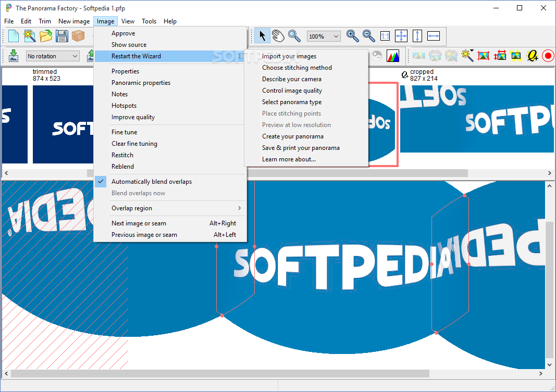This screenshot has height=392, width=556.
Task: Click the yellow-bordered trim image icon
Action: pos(516,56)
